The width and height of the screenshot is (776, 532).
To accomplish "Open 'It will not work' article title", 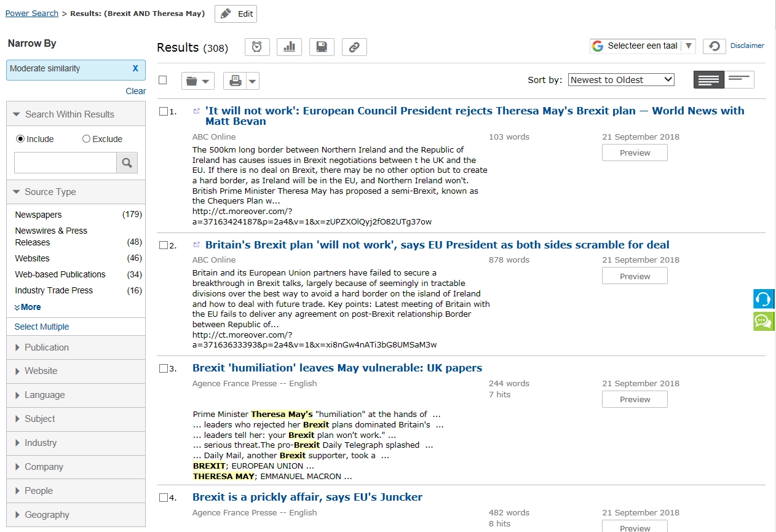I will point(475,116).
